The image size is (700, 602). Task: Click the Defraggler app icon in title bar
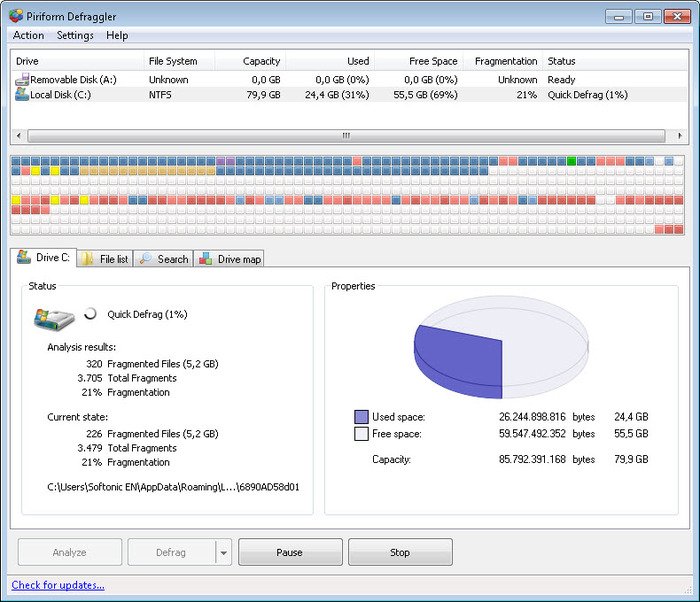point(16,16)
